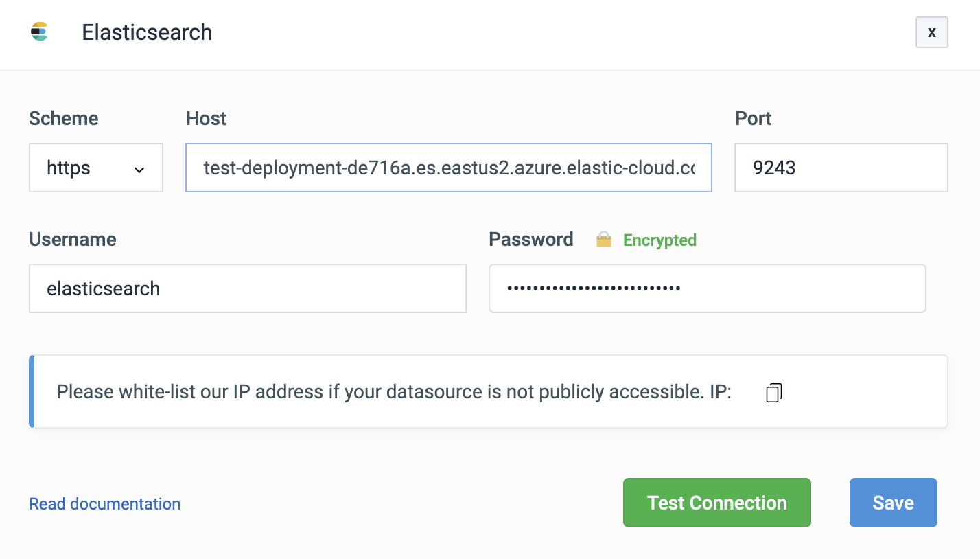Open the Scheme dropdown showing https
This screenshot has width=980, height=559.
click(x=95, y=168)
